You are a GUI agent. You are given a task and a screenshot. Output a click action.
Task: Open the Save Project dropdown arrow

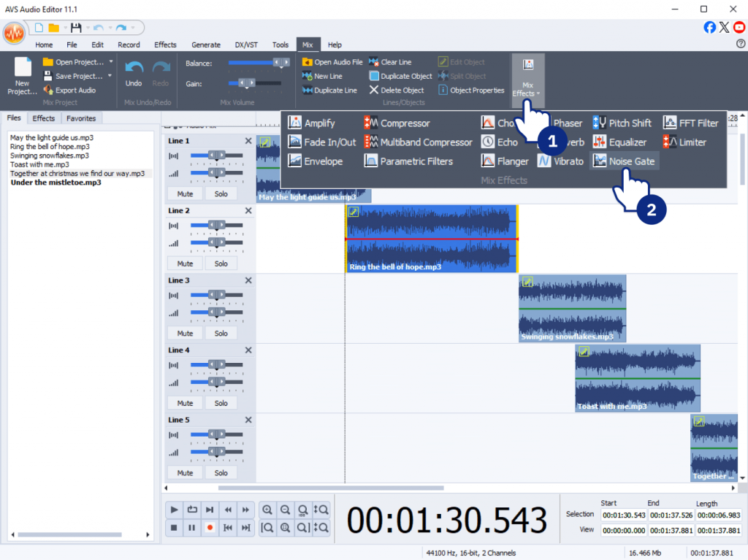point(110,76)
